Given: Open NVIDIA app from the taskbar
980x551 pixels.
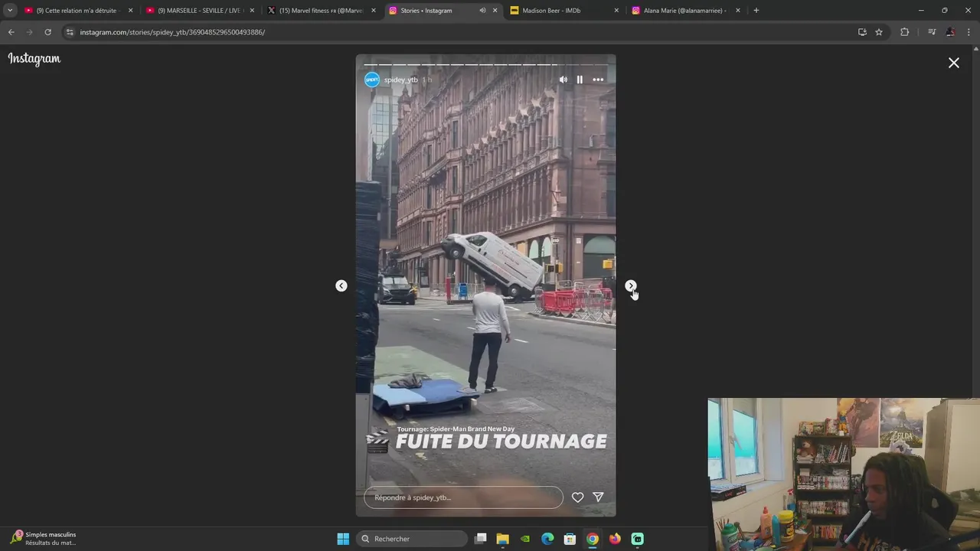Looking at the screenshot, I should (525, 539).
